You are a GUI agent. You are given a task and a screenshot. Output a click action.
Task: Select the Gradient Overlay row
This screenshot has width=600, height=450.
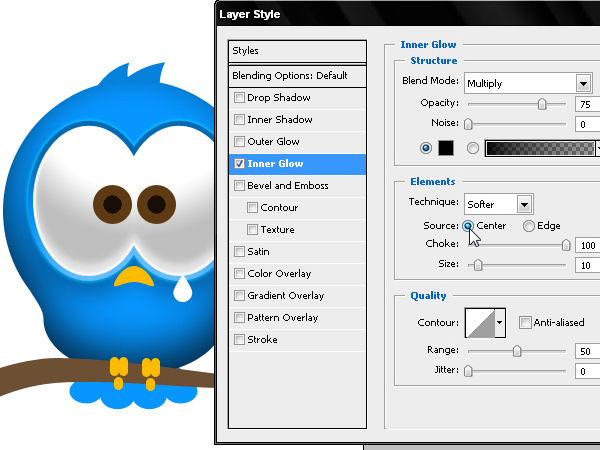297,296
